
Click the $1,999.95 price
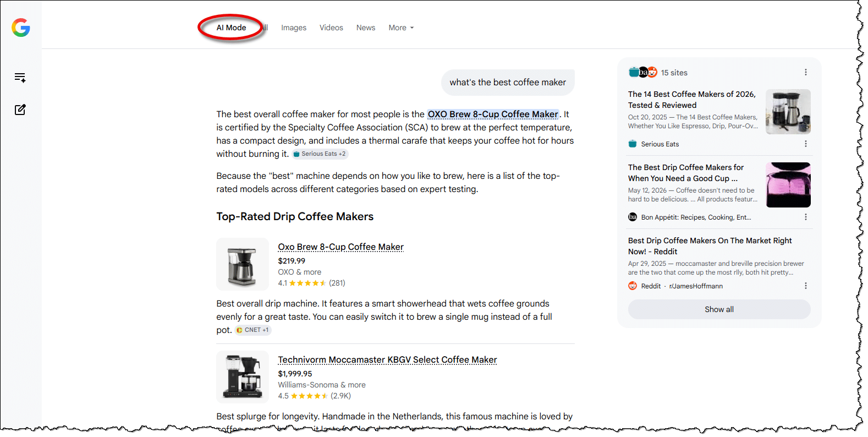(x=295, y=374)
